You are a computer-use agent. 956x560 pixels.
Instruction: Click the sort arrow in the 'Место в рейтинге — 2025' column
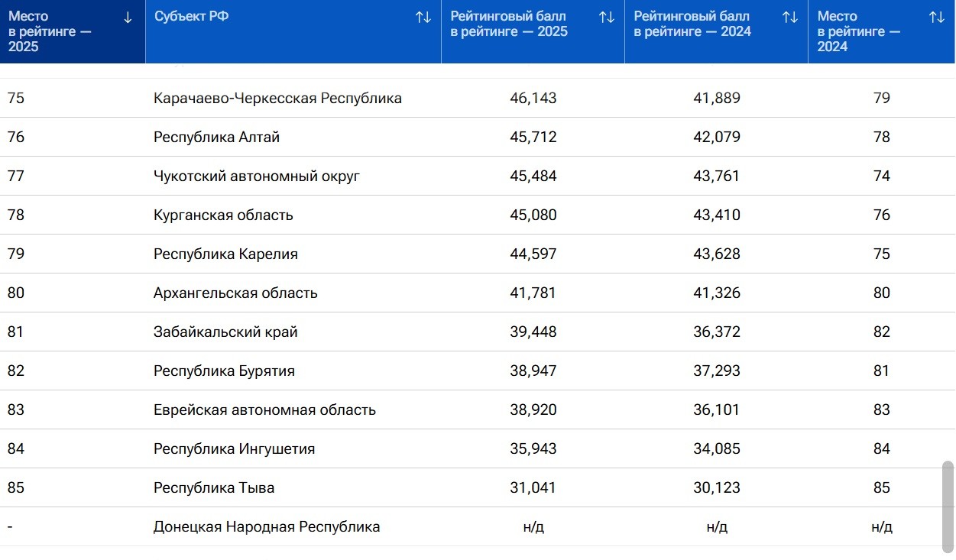128,18
